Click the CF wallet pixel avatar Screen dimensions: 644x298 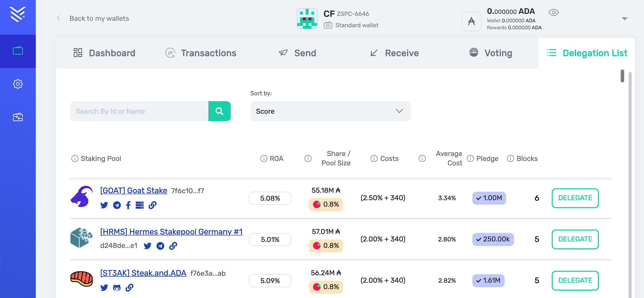click(307, 19)
